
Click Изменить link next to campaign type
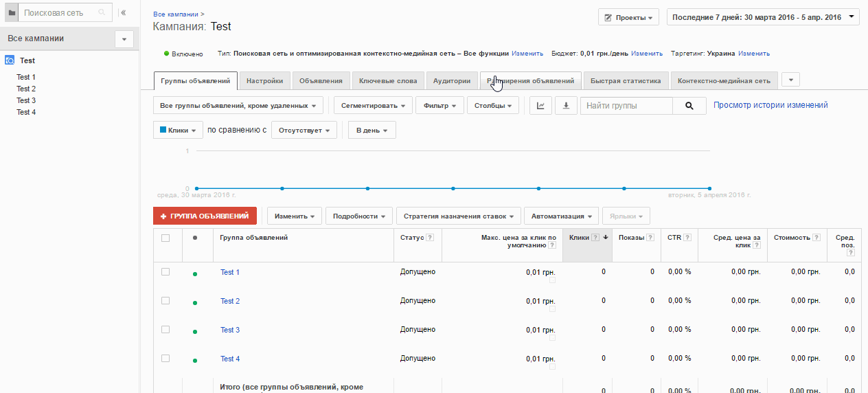[x=527, y=53]
